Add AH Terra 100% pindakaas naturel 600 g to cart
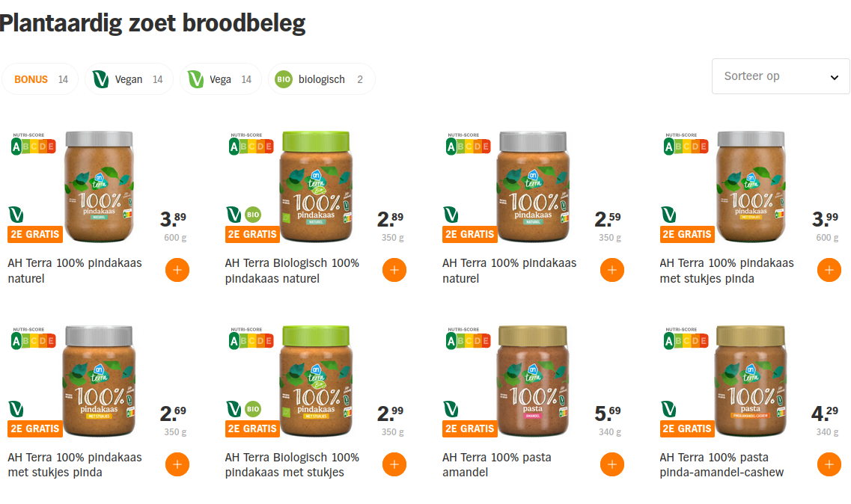 click(x=177, y=270)
